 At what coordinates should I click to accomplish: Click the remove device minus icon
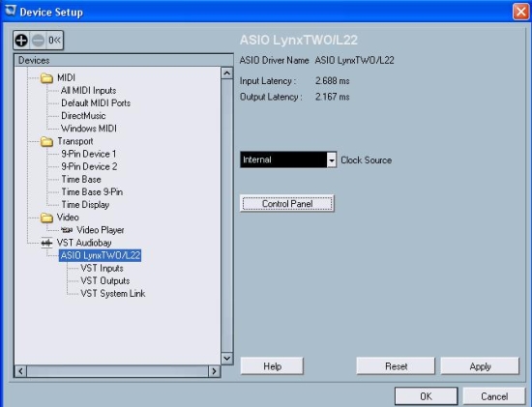click(x=38, y=41)
